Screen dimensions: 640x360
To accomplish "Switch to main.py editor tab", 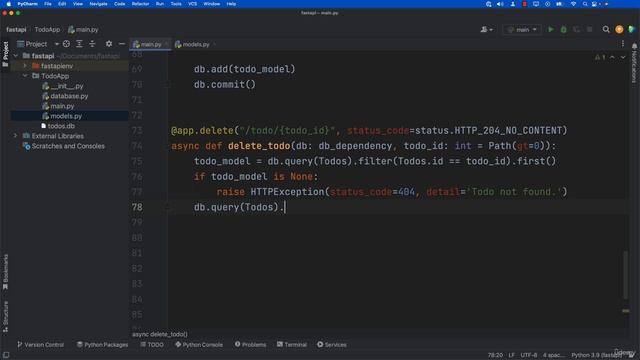I will point(150,44).
